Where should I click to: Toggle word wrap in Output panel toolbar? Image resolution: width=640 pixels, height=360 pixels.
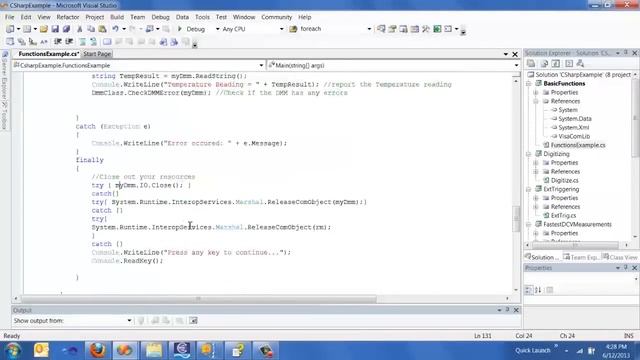[x=193, y=320]
